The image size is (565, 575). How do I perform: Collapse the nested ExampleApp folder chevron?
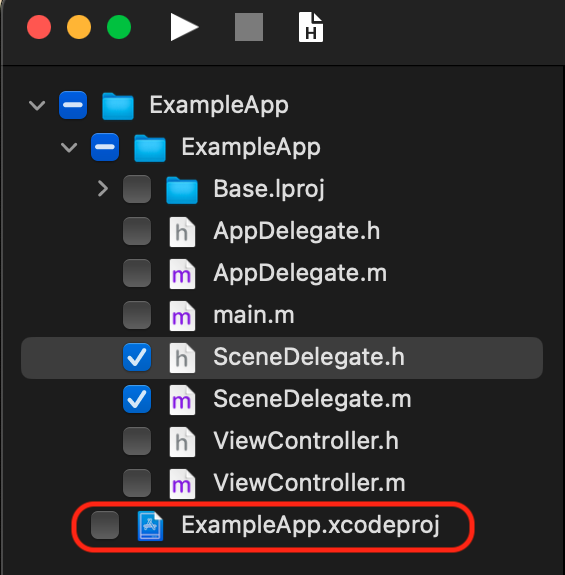pos(69,147)
